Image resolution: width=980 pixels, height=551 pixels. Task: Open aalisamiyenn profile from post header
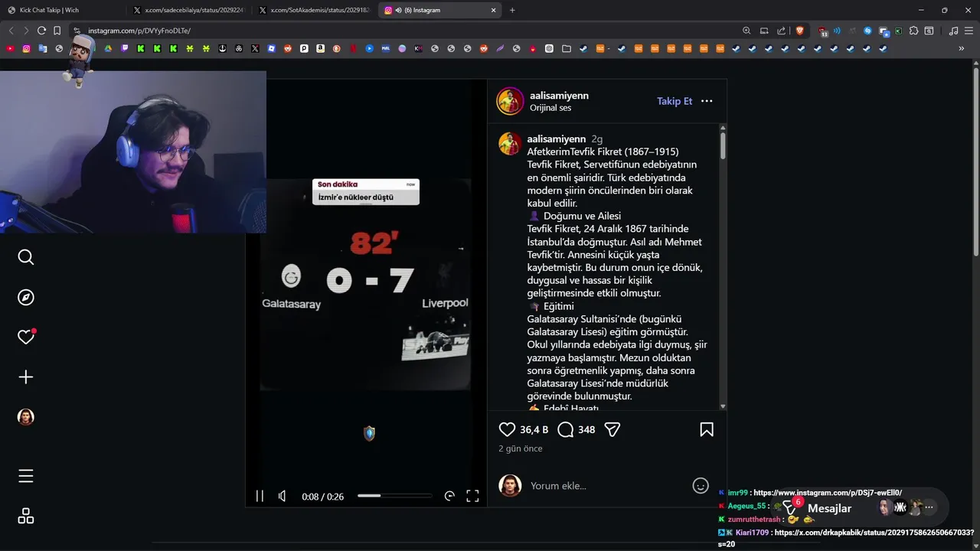(x=559, y=96)
